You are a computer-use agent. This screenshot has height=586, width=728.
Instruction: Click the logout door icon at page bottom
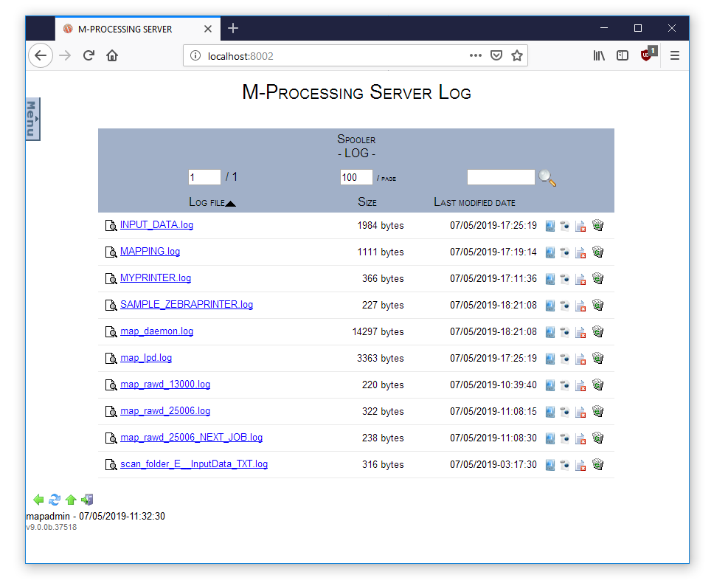[x=87, y=500]
